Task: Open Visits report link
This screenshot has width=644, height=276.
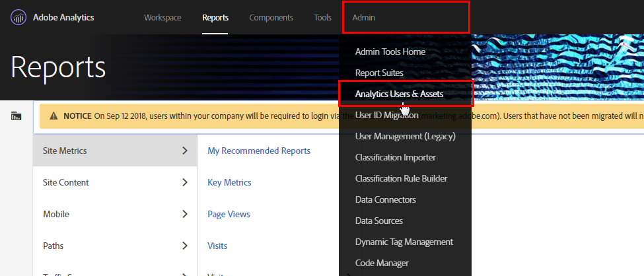Action: coord(217,246)
